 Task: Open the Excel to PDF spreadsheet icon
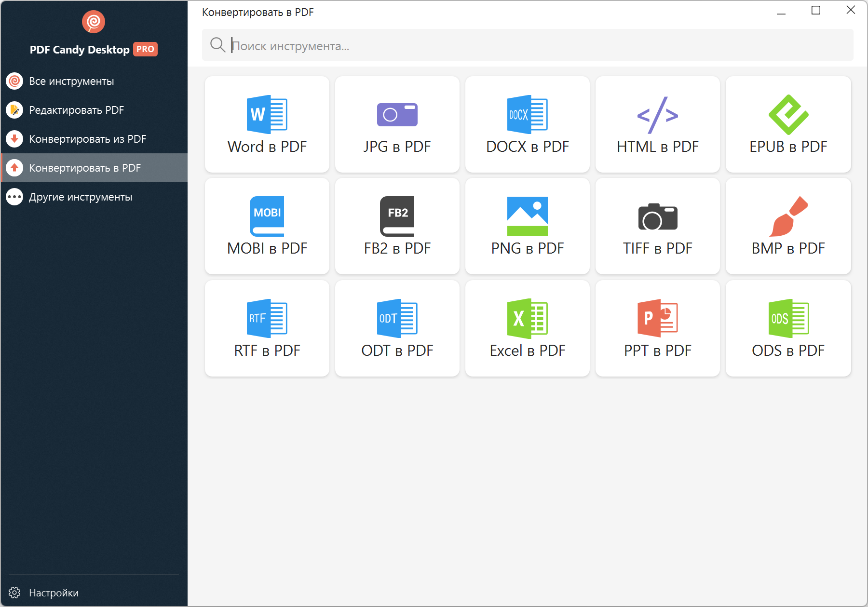pos(527,318)
